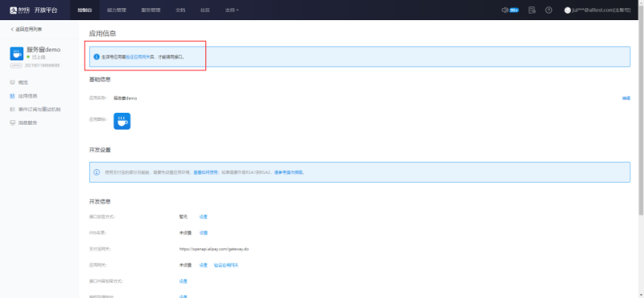Image resolution: width=644 pixels, height=298 pixels.
Task: Click the gateway URL openapi.alipay.com/gateway.do
Action: click(x=214, y=249)
